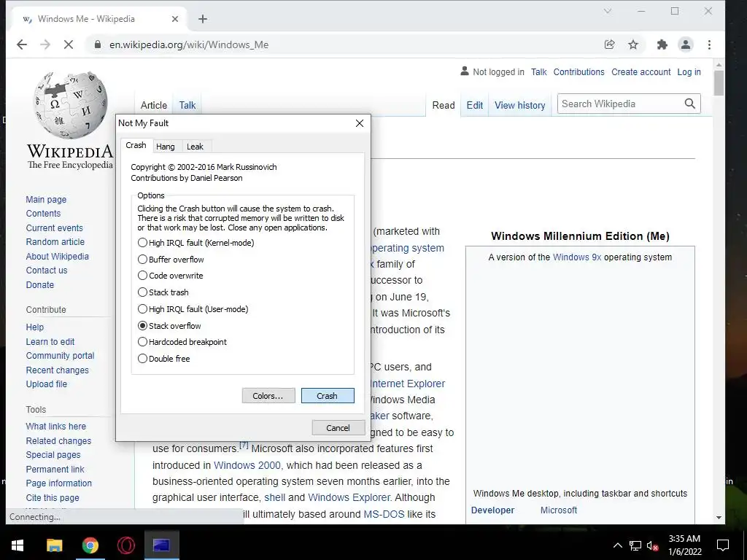Open View history tab
This screenshot has height=560, width=747.
click(x=519, y=105)
